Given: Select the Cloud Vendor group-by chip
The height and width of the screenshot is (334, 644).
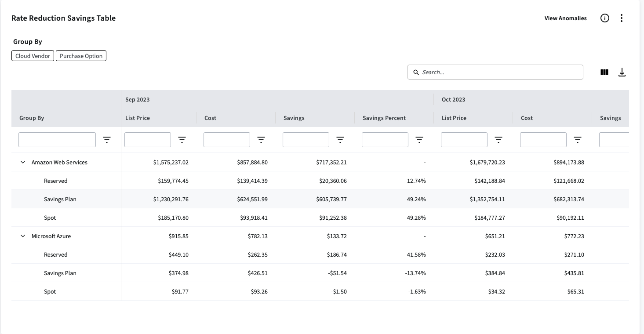Looking at the screenshot, I should click(33, 56).
